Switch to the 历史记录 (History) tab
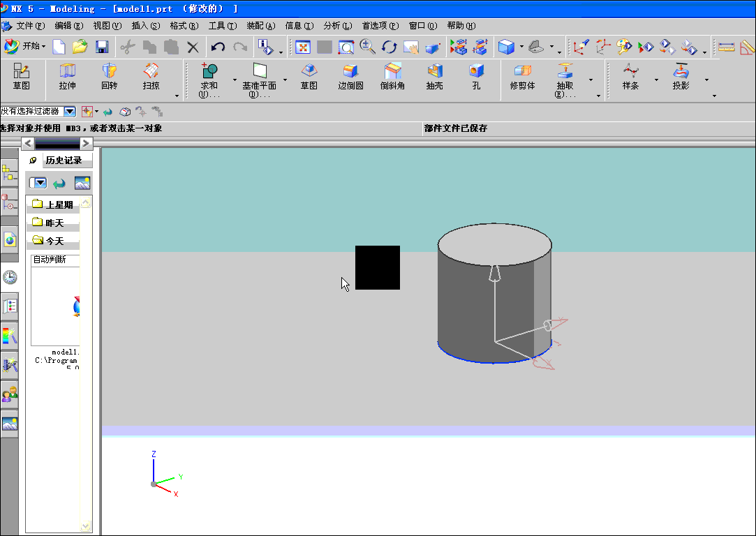Viewport: 756px width, 536px height. click(65, 160)
